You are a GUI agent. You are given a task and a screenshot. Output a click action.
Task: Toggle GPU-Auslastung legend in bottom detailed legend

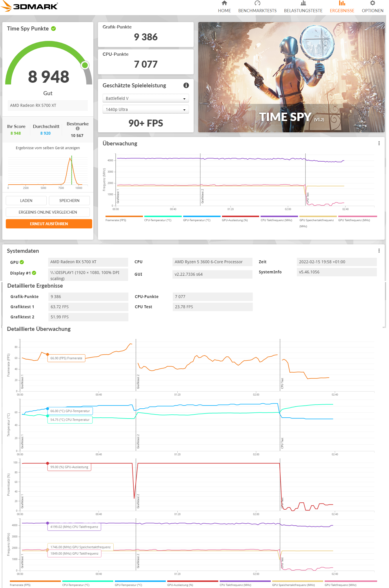tap(193, 583)
